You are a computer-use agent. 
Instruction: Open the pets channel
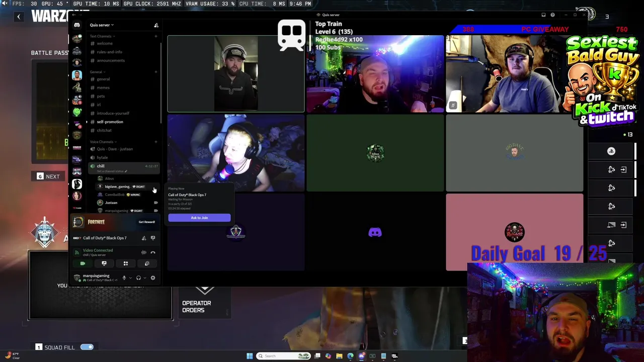coord(123,96)
